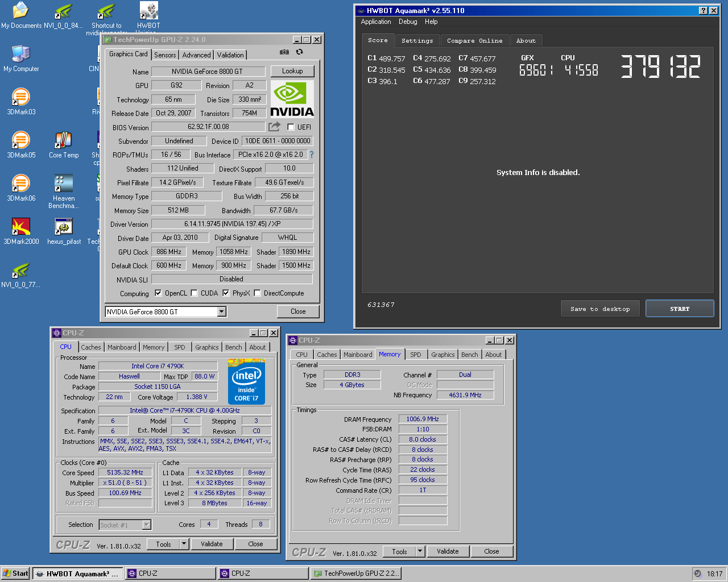Toggle the OpenCL checkbox
This screenshot has width=728, height=582.
coord(158,293)
